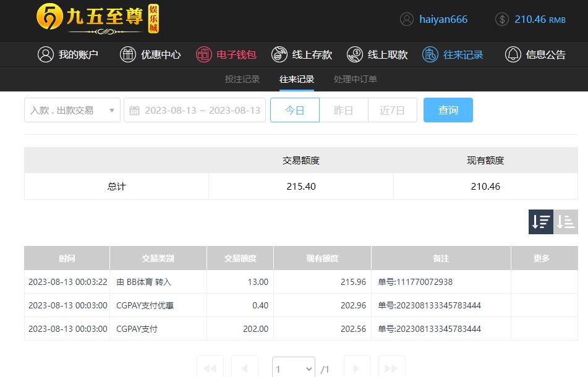Click the 我的账户 person icon
588x377 pixels.
pyautogui.click(x=46, y=54)
